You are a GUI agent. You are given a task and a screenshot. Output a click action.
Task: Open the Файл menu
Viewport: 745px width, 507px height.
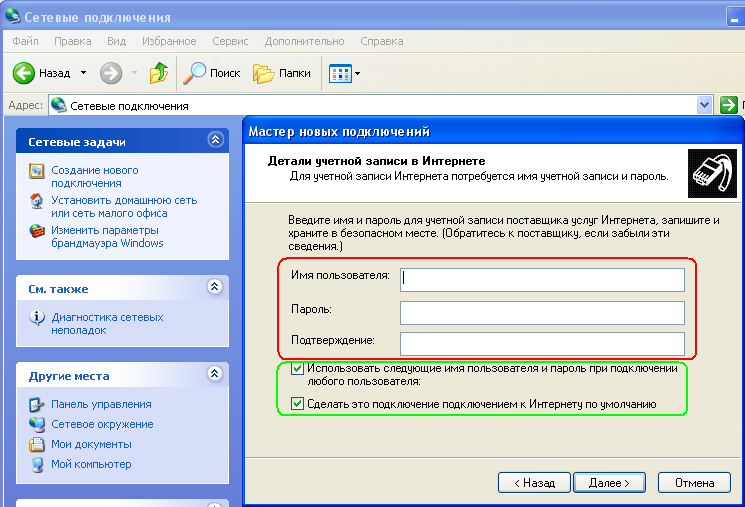[25, 41]
